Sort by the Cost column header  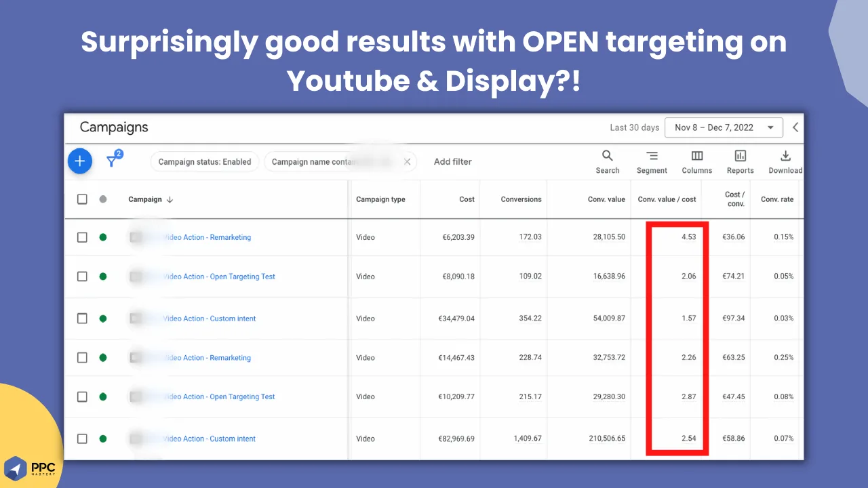(x=467, y=199)
